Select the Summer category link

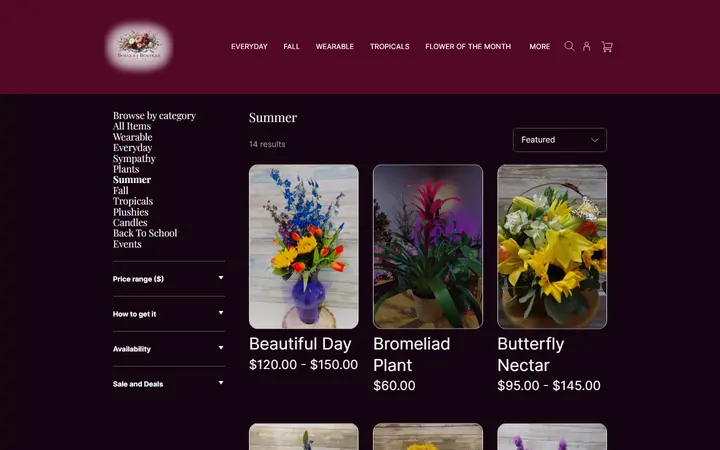pyautogui.click(x=132, y=180)
